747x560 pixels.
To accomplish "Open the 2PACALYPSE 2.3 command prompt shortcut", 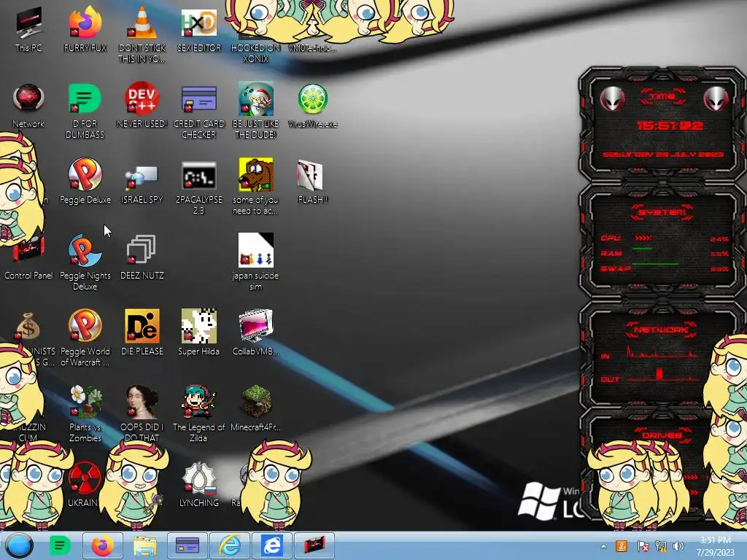I will click(198, 187).
